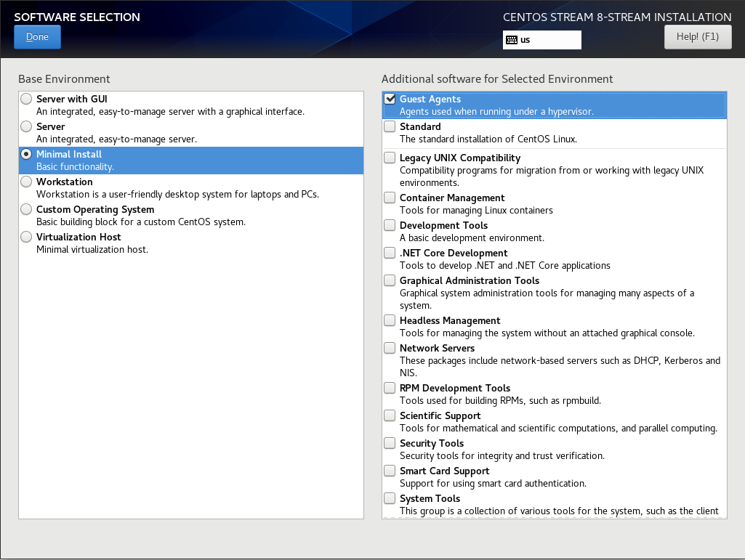Enable the Development Tools checkbox
Image resolution: width=745 pixels, height=560 pixels.
click(x=390, y=225)
